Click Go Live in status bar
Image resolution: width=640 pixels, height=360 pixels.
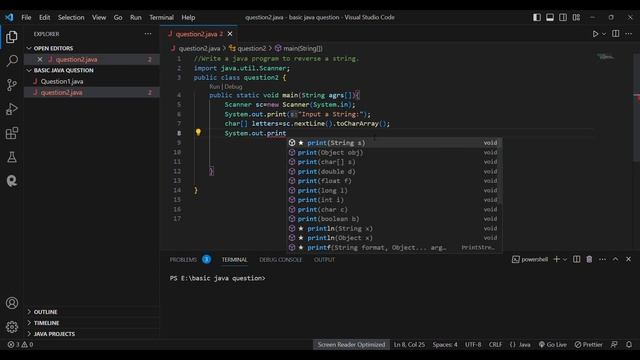(x=553, y=344)
